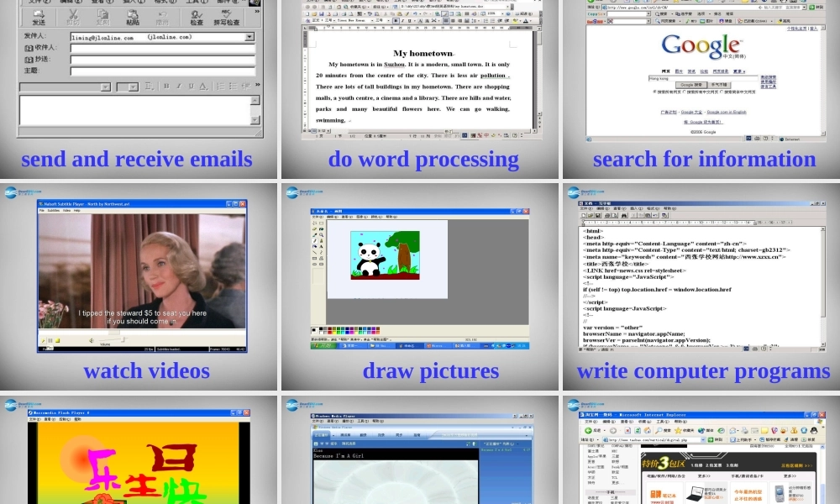
Task: Open the Help menu in the video player
Action: coord(76,210)
